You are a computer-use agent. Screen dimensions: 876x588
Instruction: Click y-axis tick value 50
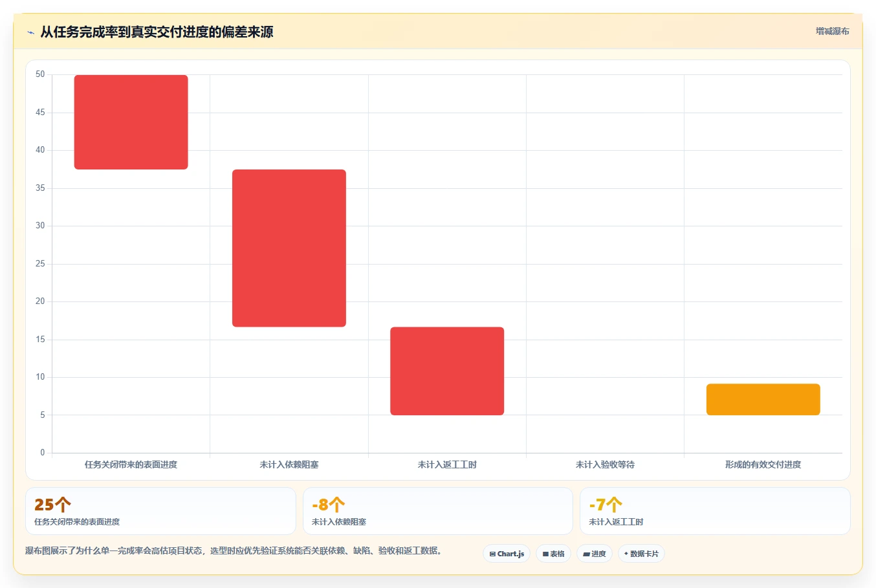point(40,74)
